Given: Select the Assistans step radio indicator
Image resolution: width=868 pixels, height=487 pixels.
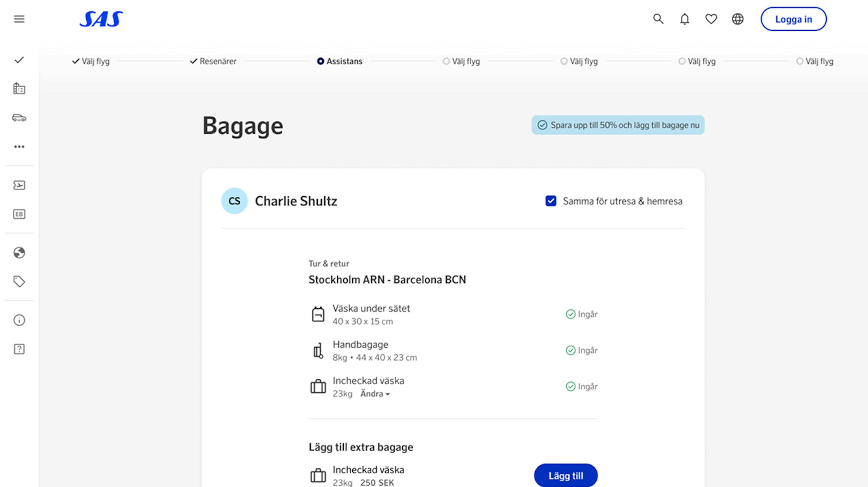Looking at the screenshot, I should (321, 61).
